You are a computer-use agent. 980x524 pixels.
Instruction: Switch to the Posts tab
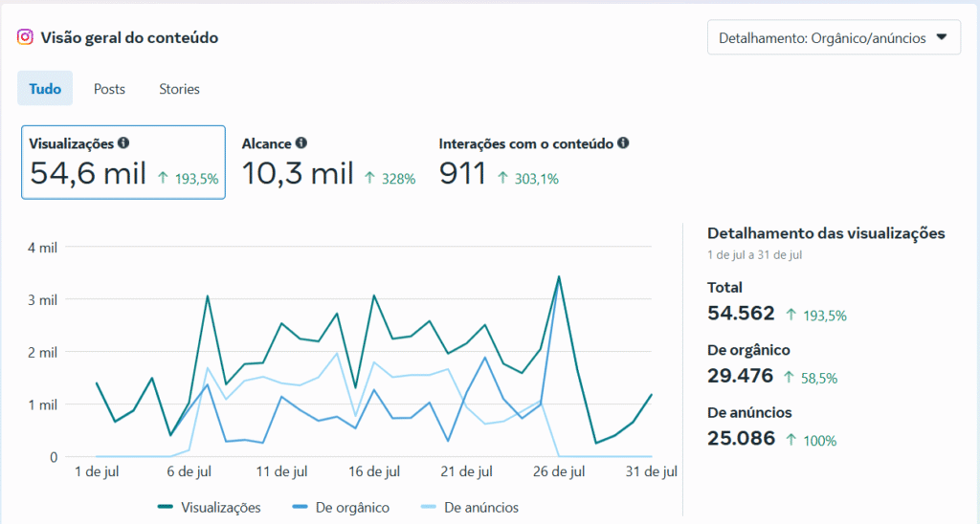click(x=109, y=89)
